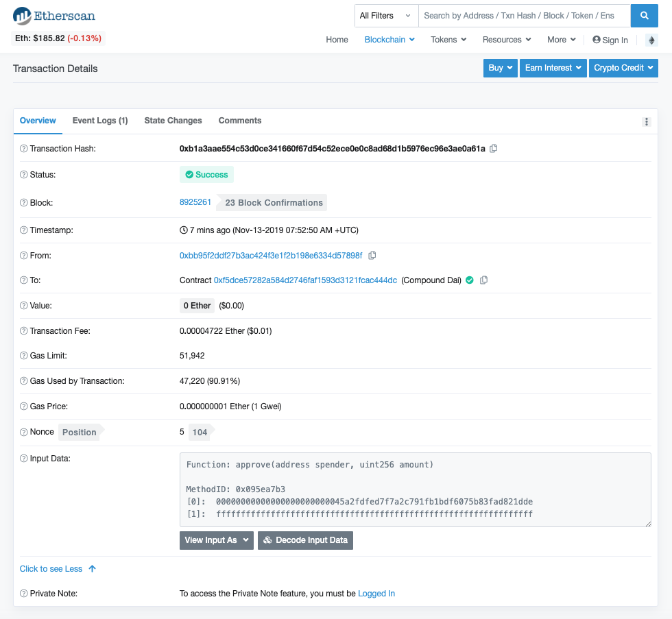Click help icon next to Value
Screen dimensions: 672x619
tap(24, 306)
